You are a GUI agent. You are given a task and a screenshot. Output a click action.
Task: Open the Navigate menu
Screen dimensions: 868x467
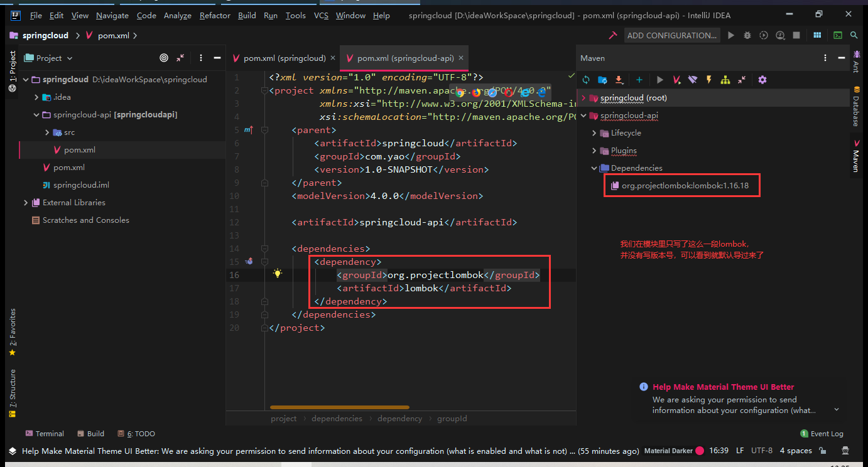click(x=112, y=15)
